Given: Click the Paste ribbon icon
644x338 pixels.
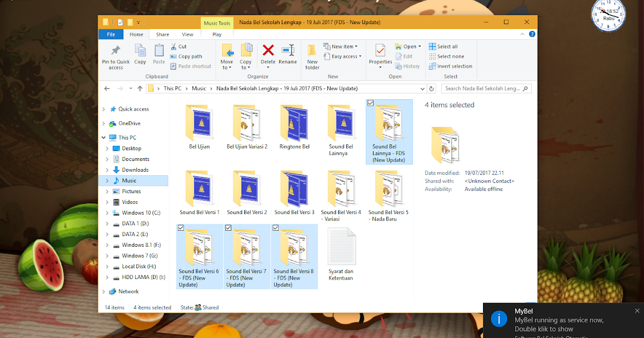Looking at the screenshot, I should pos(159,51).
